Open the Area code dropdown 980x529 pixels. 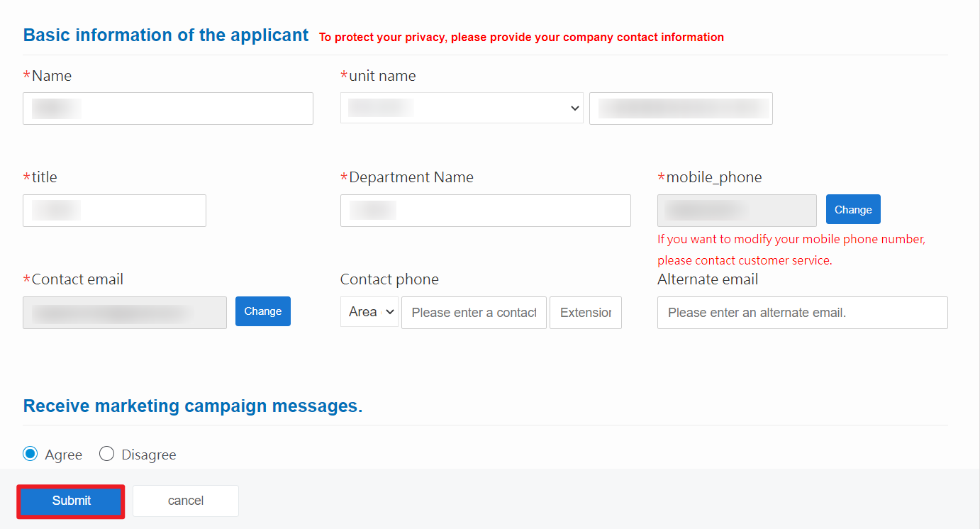click(369, 312)
